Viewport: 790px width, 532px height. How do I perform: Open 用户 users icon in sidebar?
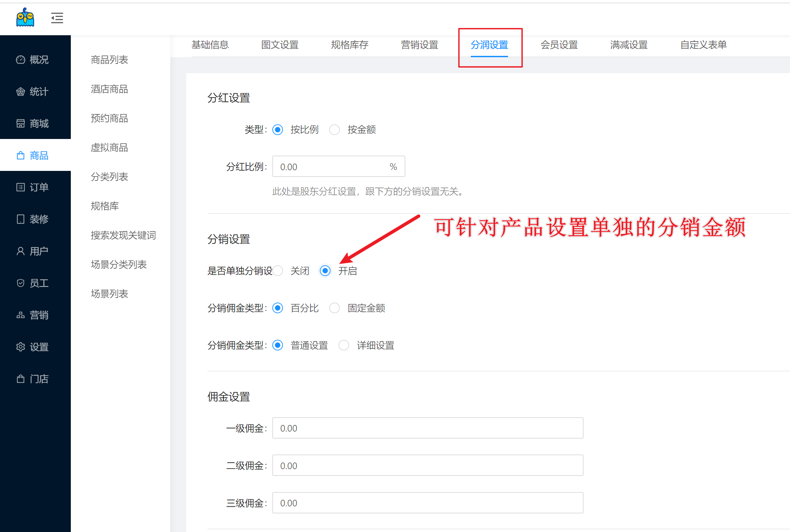[21, 251]
